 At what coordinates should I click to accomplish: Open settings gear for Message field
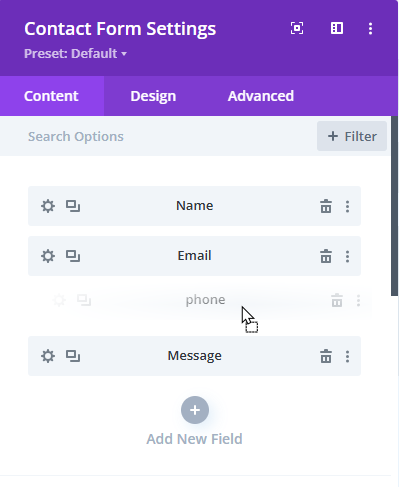(48, 356)
